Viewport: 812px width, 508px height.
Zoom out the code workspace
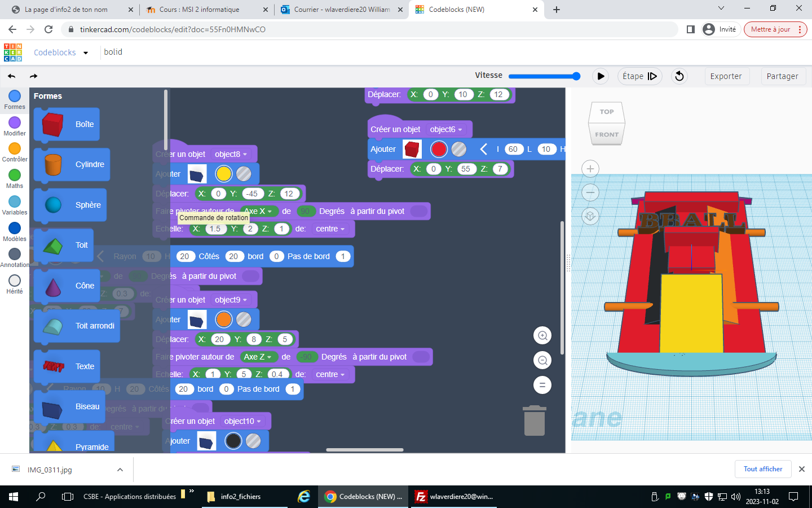(542, 361)
